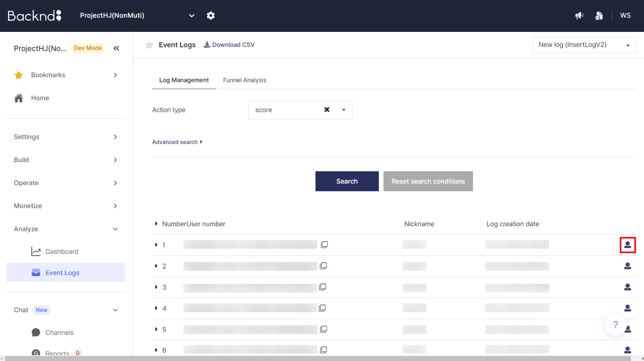Open the WS account menu

click(x=625, y=15)
